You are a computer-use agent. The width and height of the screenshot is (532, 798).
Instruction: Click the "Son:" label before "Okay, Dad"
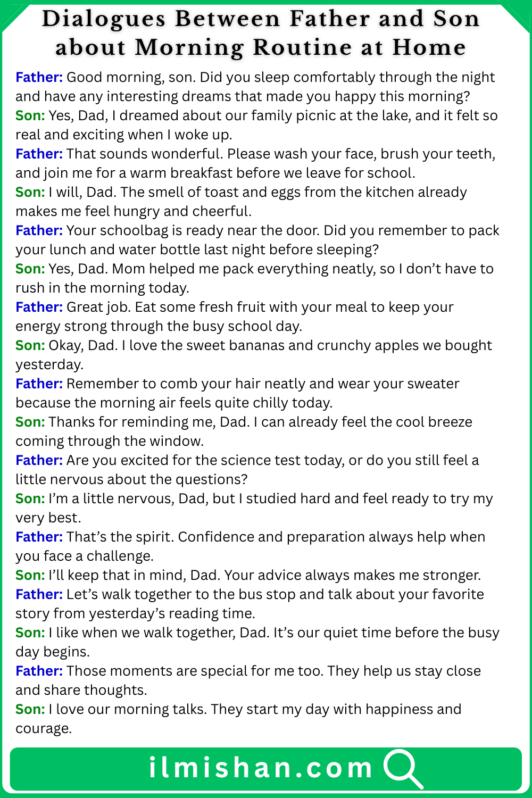pyautogui.click(x=30, y=346)
